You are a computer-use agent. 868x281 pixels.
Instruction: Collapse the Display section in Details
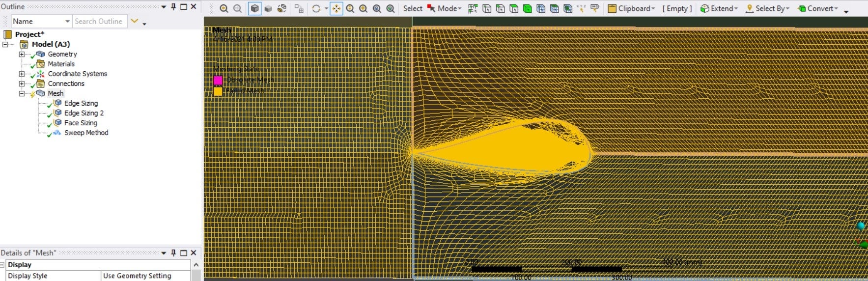coord(2,265)
